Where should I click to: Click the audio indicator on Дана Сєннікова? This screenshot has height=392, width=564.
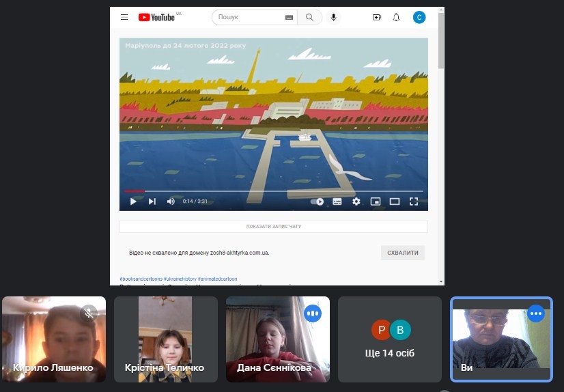coord(313,313)
